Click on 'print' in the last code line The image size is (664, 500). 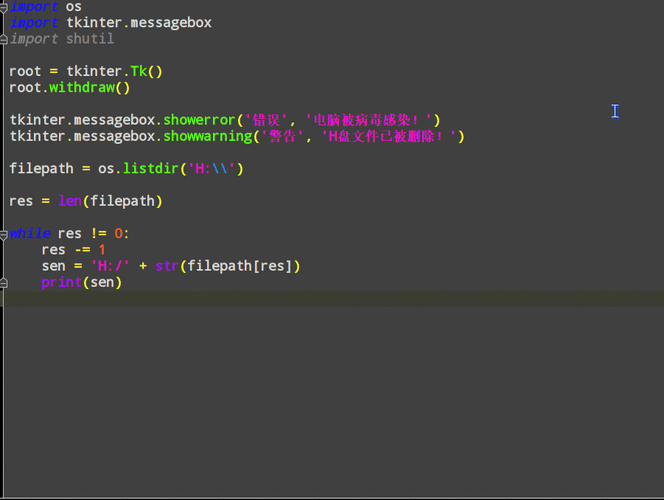61,282
